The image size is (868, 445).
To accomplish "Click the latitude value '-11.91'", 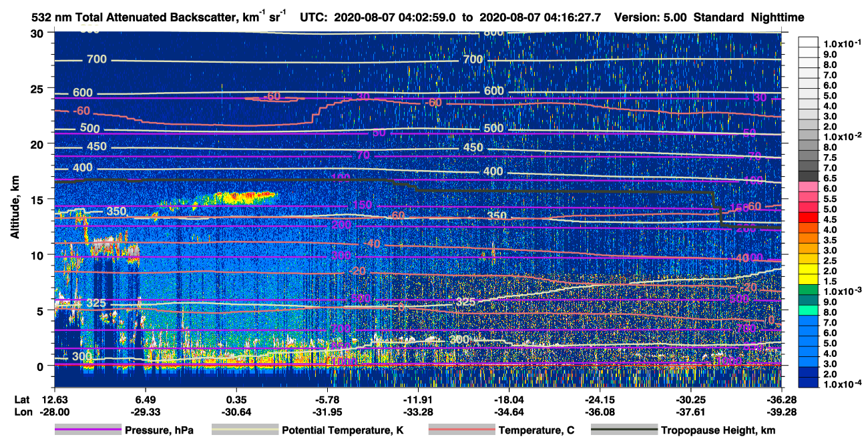I will click(418, 400).
